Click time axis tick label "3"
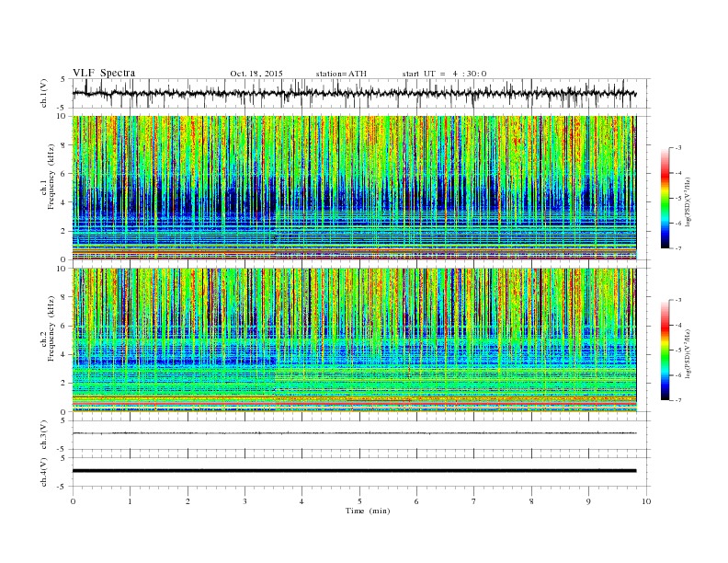Image resolution: width=728 pixels, height=563 pixels. pyautogui.click(x=245, y=501)
